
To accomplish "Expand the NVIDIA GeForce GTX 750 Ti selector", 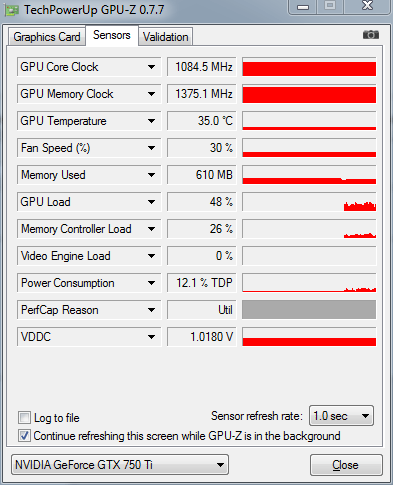I will tap(120, 464).
